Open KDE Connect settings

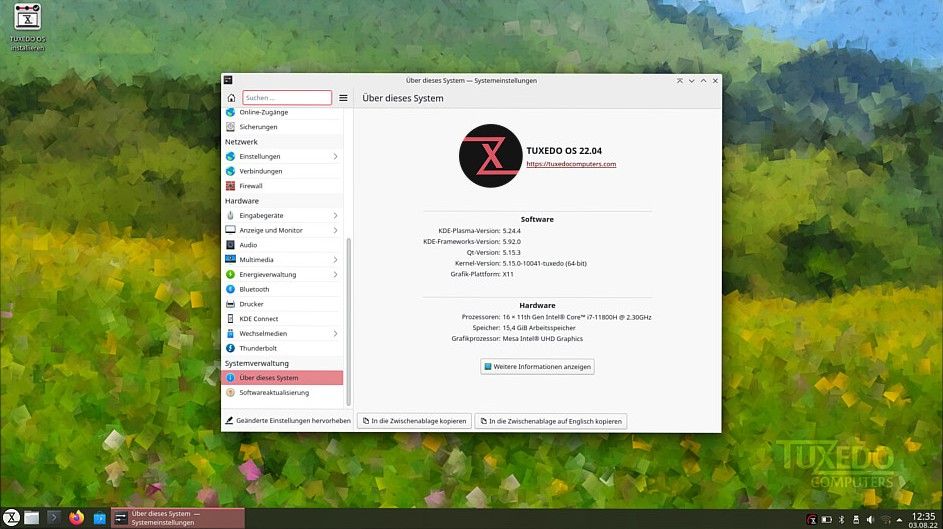[x=283, y=319]
